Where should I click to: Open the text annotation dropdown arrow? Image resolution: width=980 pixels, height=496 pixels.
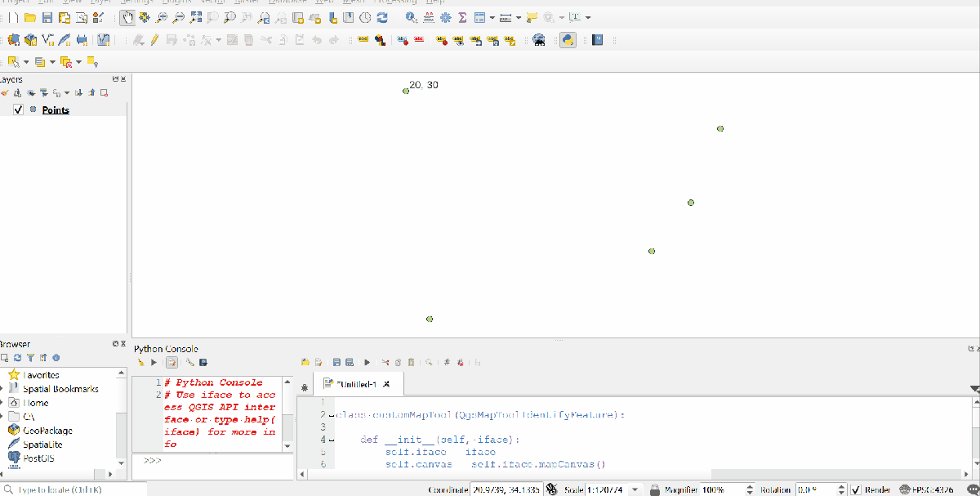coord(588,18)
